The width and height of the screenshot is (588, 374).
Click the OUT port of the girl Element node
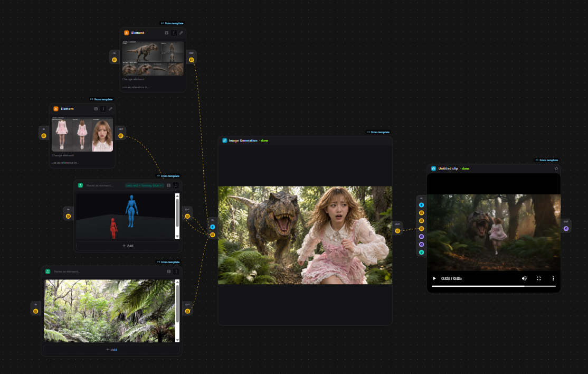click(x=121, y=136)
